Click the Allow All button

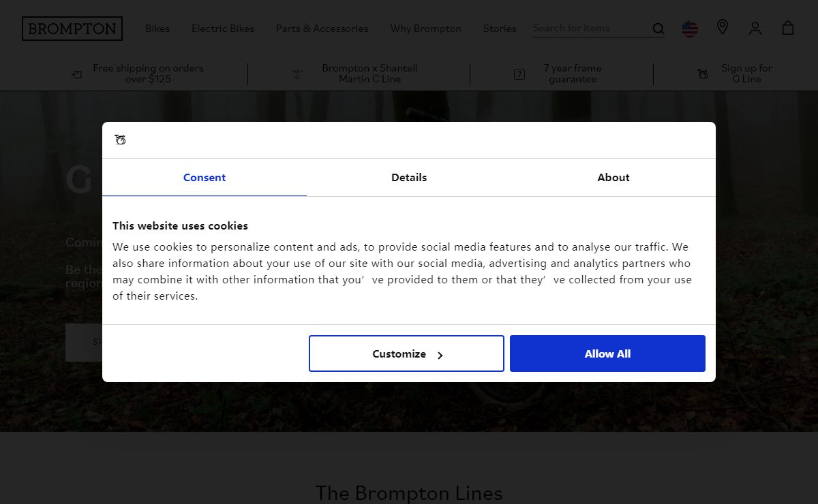pos(607,353)
